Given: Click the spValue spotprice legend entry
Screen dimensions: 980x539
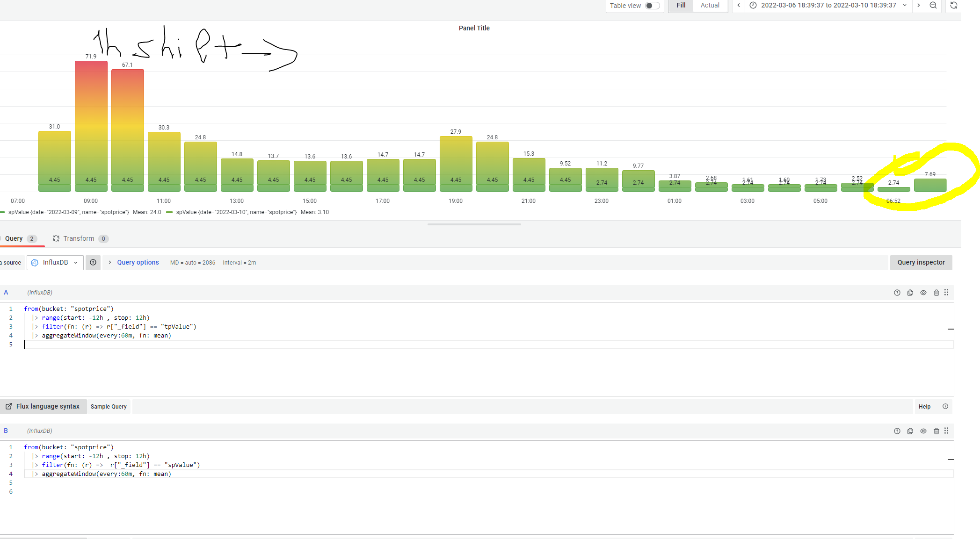Looking at the screenshot, I should pos(68,212).
